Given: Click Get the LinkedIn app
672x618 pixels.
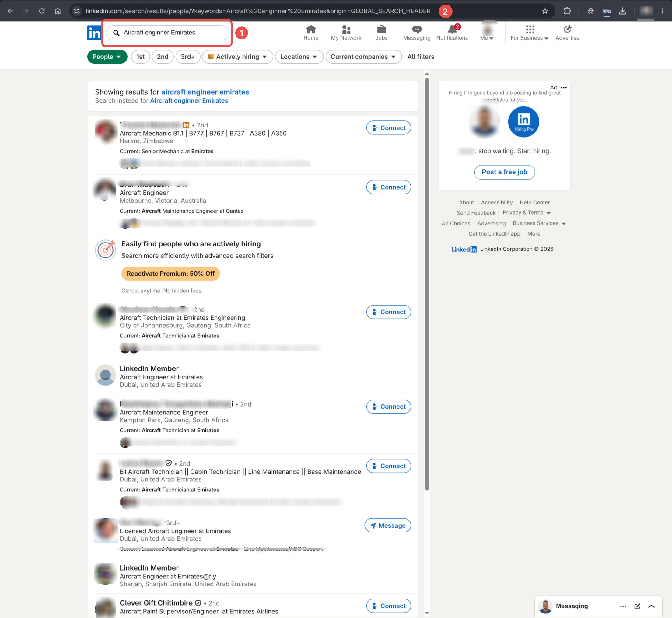Looking at the screenshot, I should coord(494,234).
